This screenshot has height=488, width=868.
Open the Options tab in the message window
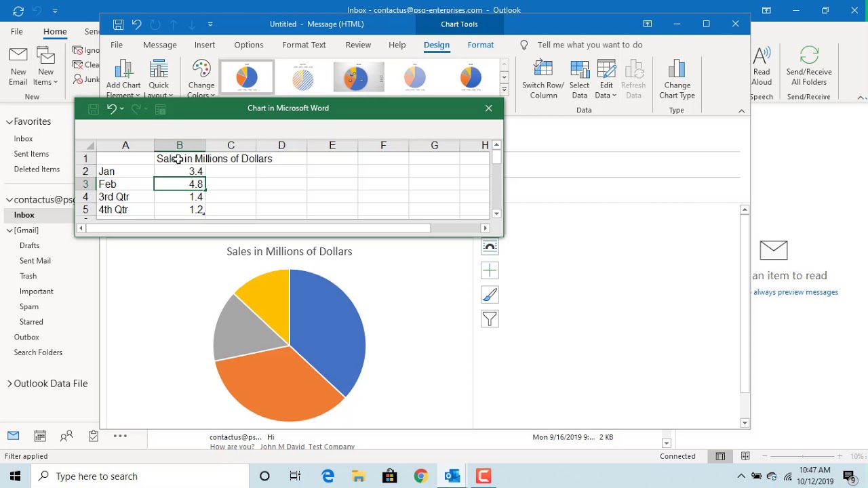tap(248, 45)
